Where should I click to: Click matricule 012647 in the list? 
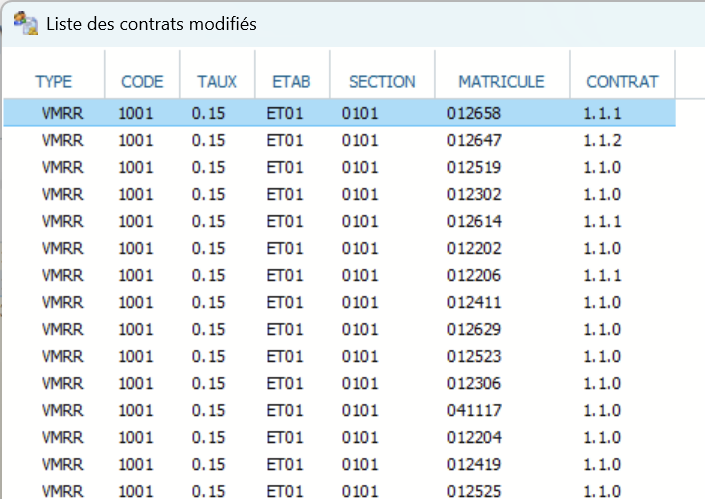tap(474, 140)
